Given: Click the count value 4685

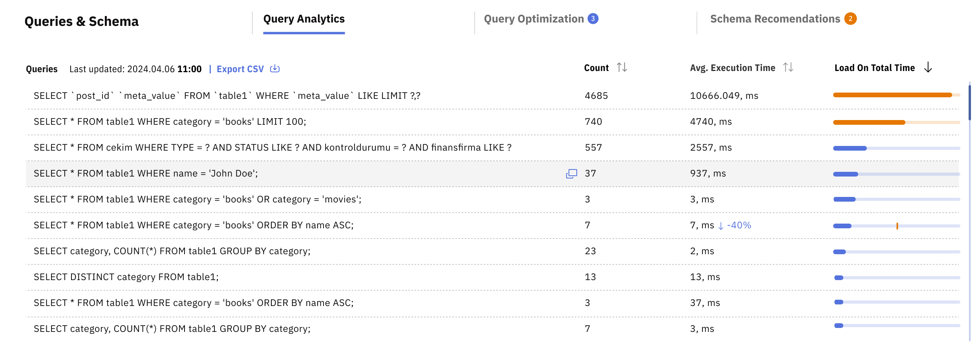Looking at the screenshot, I should click(596, 96).
